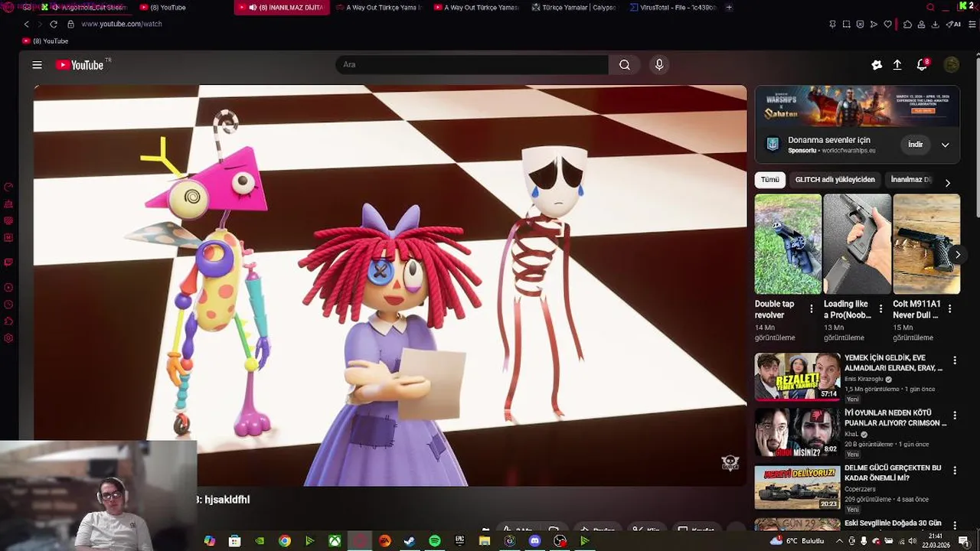Viewport: 980px width, 551px height.
Task: Open the Donanma sevenler için ad title
Action: point(829,140)
